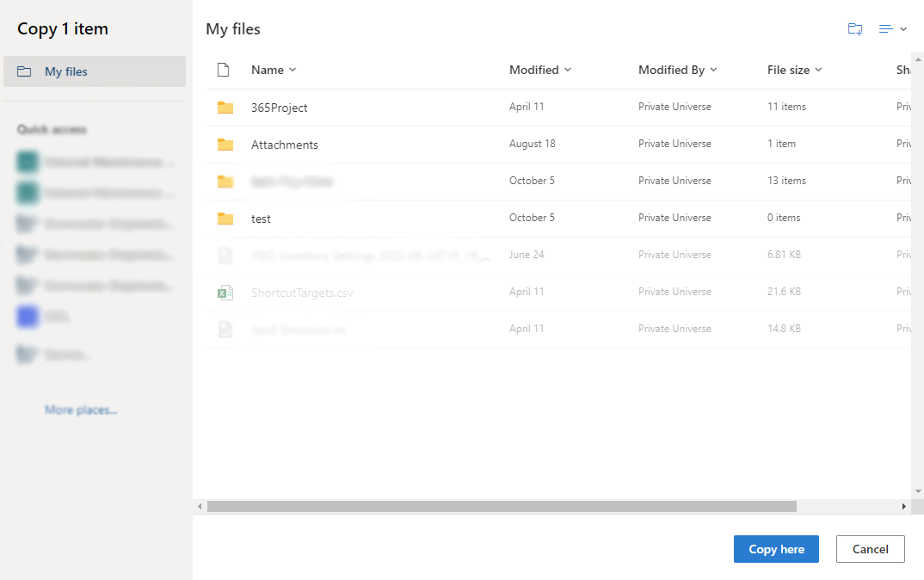Select the ShortcutTargets.csv row
The height and width of the screenshot is (580, 924).
coord(301,292)
